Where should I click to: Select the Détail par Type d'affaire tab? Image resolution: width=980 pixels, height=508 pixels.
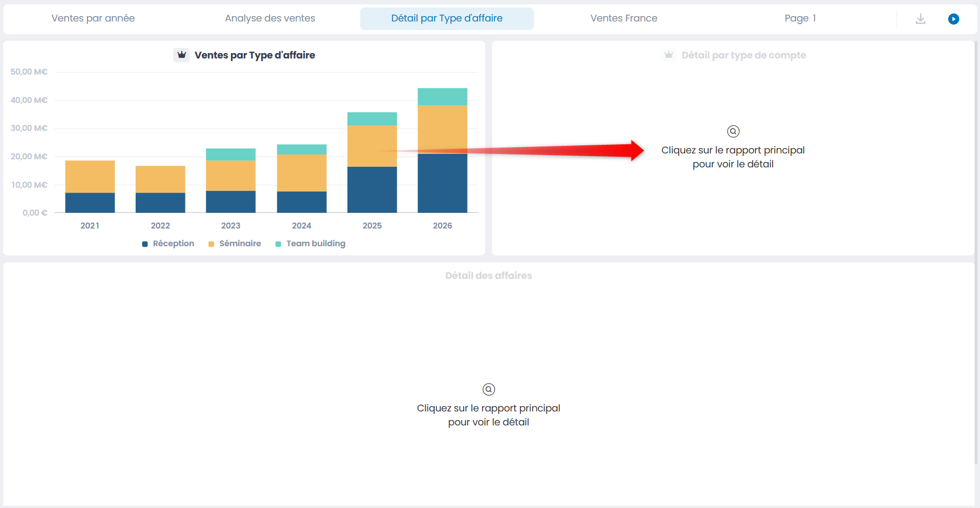[447, 18]
